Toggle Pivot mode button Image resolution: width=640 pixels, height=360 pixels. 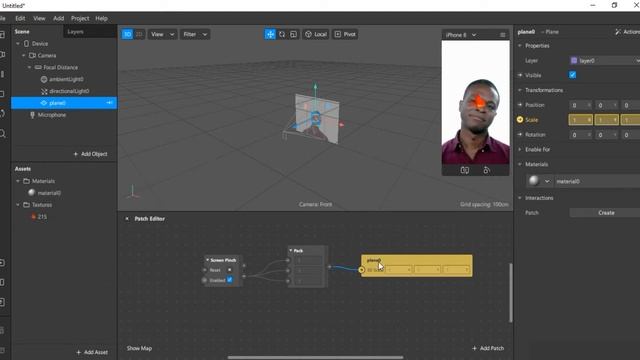pyautogui.click(x=345, y=34)
